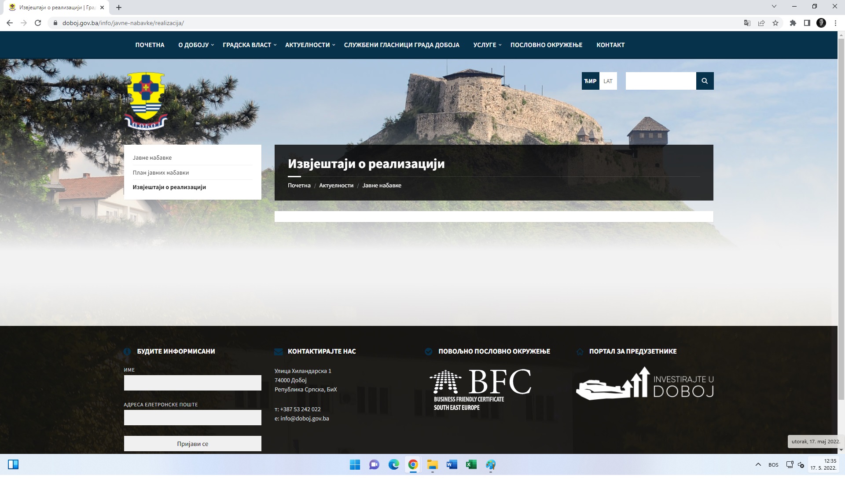
Task: Open the Chrome profile avatar
Action: [821, 23]
